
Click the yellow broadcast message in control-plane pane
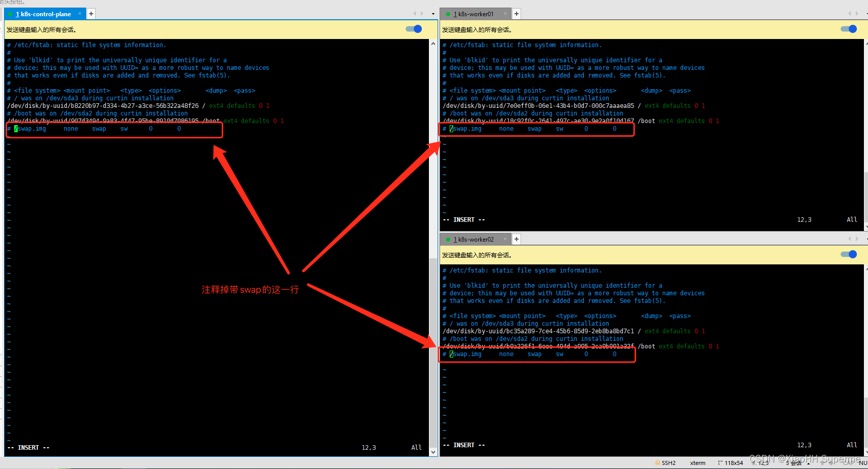point(42,30)
